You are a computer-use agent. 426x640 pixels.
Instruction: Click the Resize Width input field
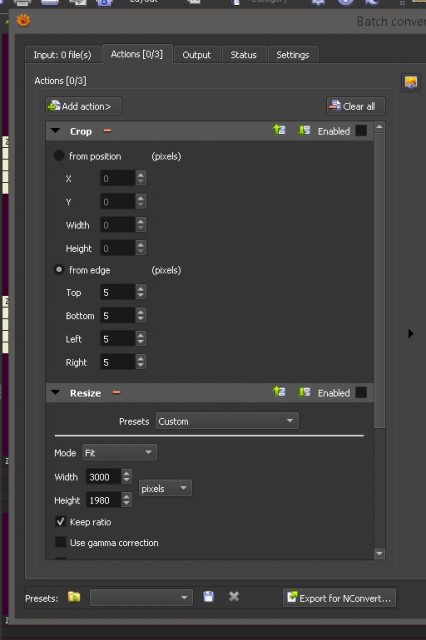[103, 477]
